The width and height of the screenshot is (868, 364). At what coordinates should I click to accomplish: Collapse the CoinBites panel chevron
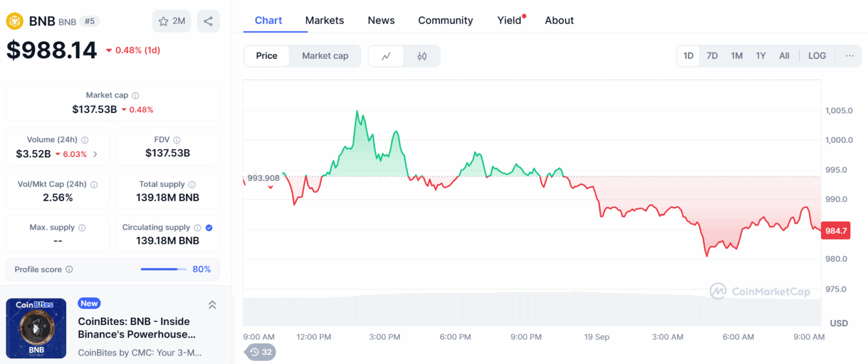tap(212, 305)
